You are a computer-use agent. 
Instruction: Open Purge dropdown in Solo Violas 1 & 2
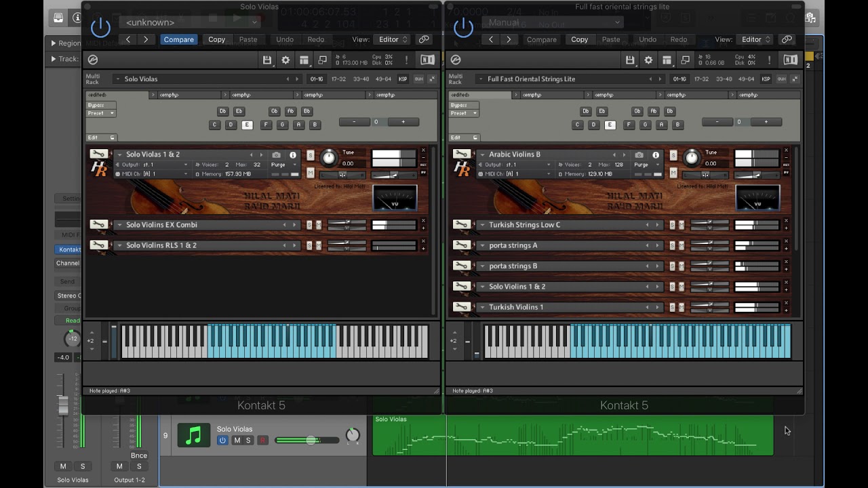coord(285,165)
